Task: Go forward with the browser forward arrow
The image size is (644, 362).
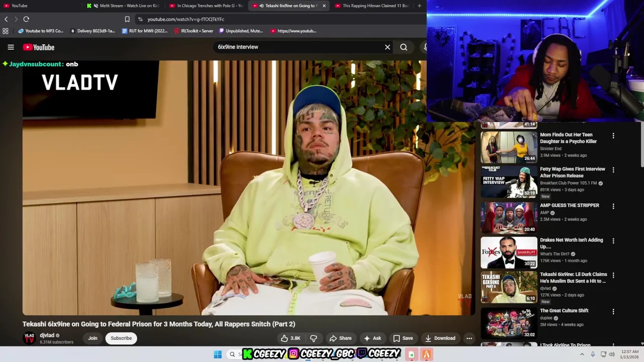Action: point(16,19)
